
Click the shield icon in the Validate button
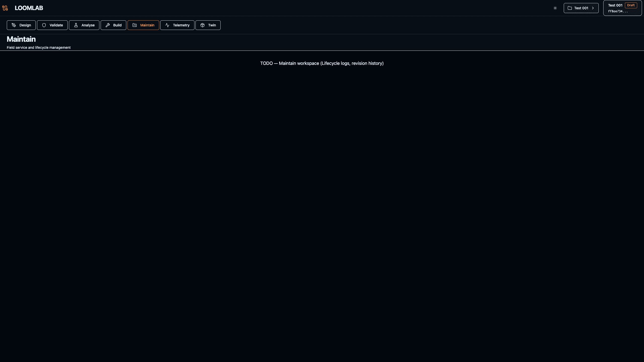coord(44,25)
